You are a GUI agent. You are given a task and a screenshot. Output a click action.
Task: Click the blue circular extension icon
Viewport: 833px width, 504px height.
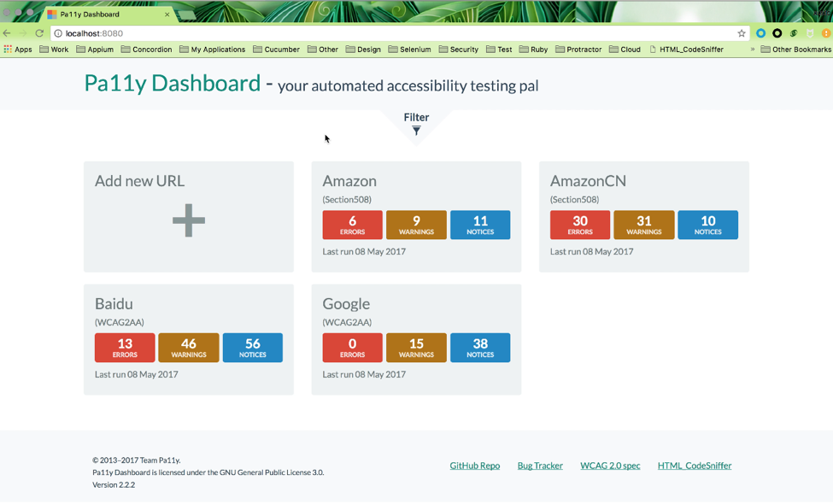760,33
